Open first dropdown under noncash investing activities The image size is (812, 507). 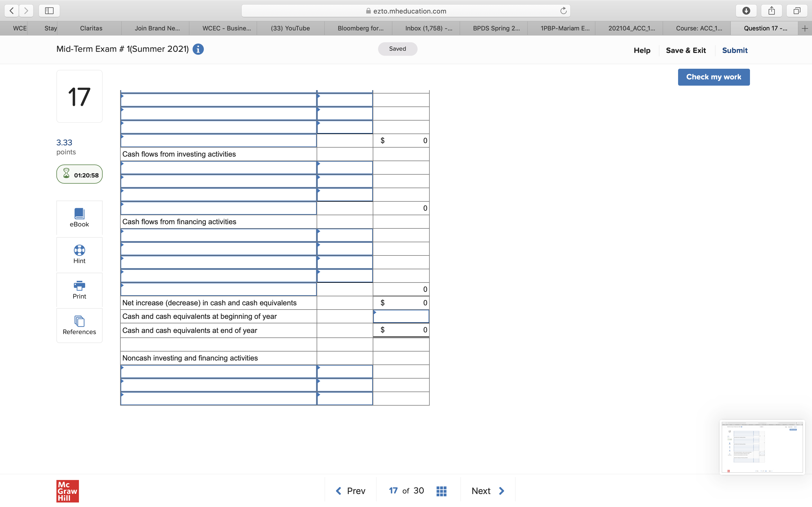point(219,372)
